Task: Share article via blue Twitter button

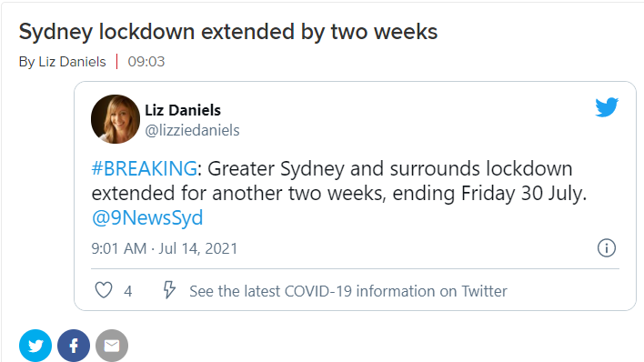Action: pos(35,346)
